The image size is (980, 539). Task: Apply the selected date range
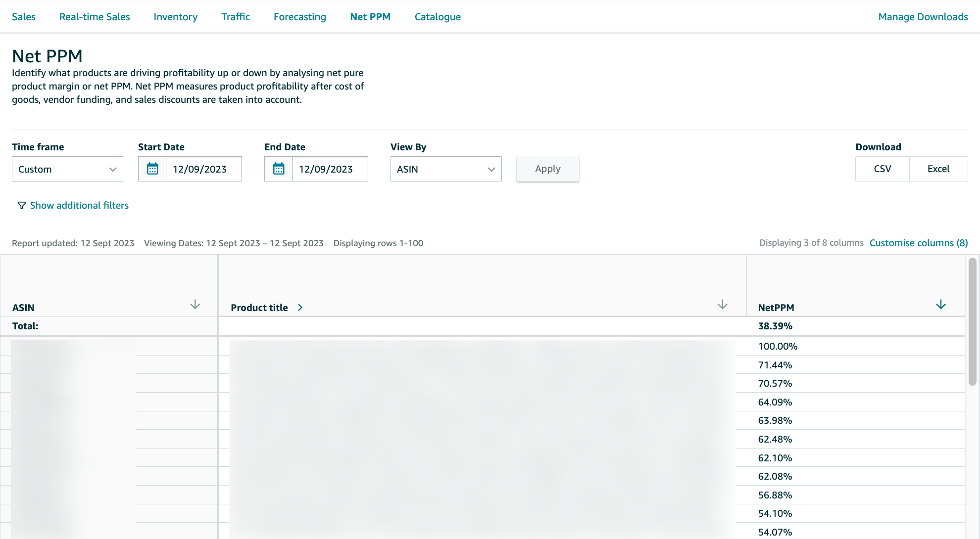tap(547, 169)
